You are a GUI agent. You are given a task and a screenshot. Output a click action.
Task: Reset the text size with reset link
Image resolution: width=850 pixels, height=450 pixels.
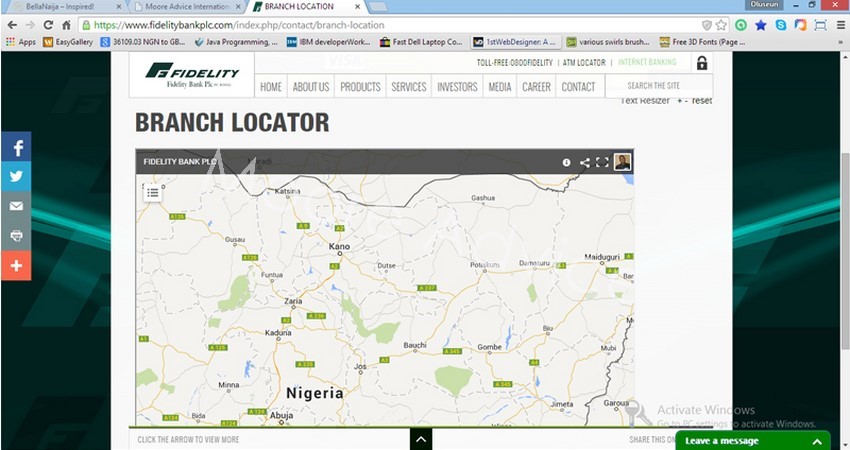click(702, 101)
